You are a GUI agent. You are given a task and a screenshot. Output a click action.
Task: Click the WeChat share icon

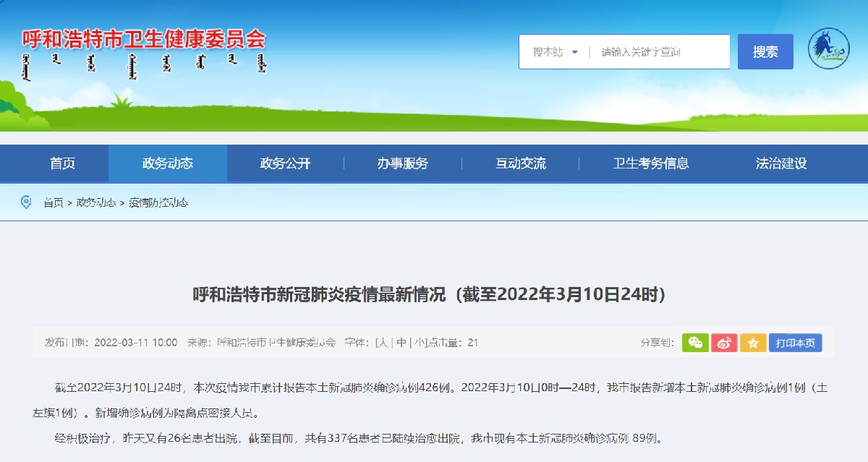click(x=695, y=343)
